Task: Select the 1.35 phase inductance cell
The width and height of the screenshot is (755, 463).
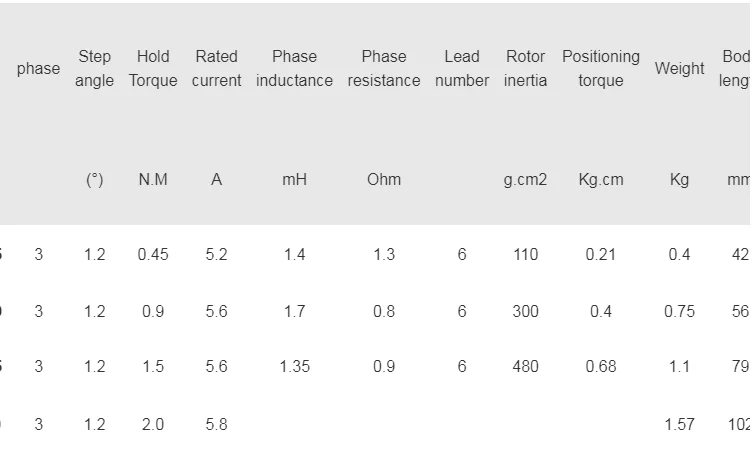Action: point(294,366)
